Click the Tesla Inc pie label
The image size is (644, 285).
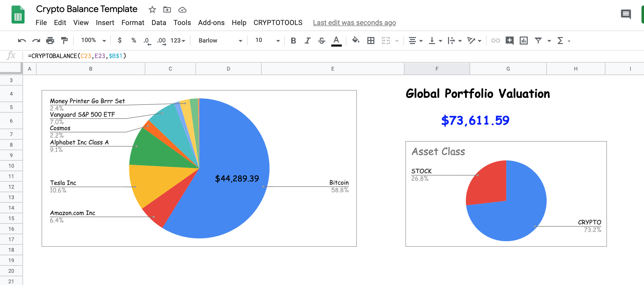point(63,183)
